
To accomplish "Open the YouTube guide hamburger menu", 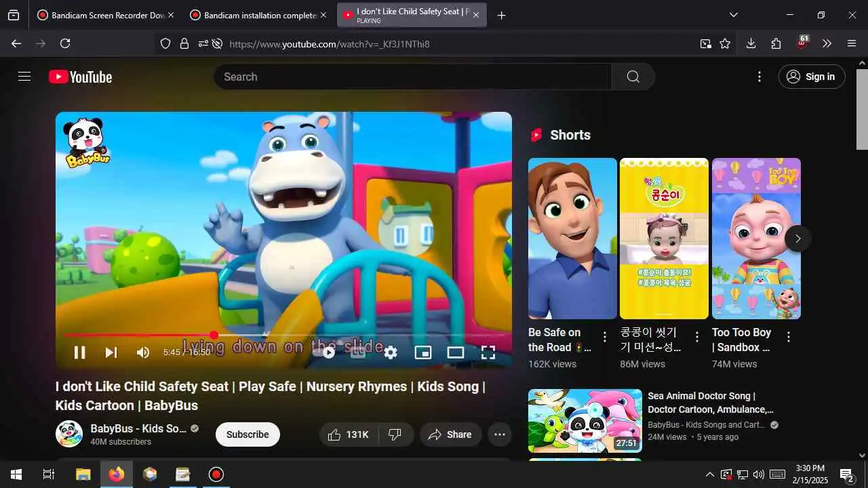I will [x=24, y=77].
